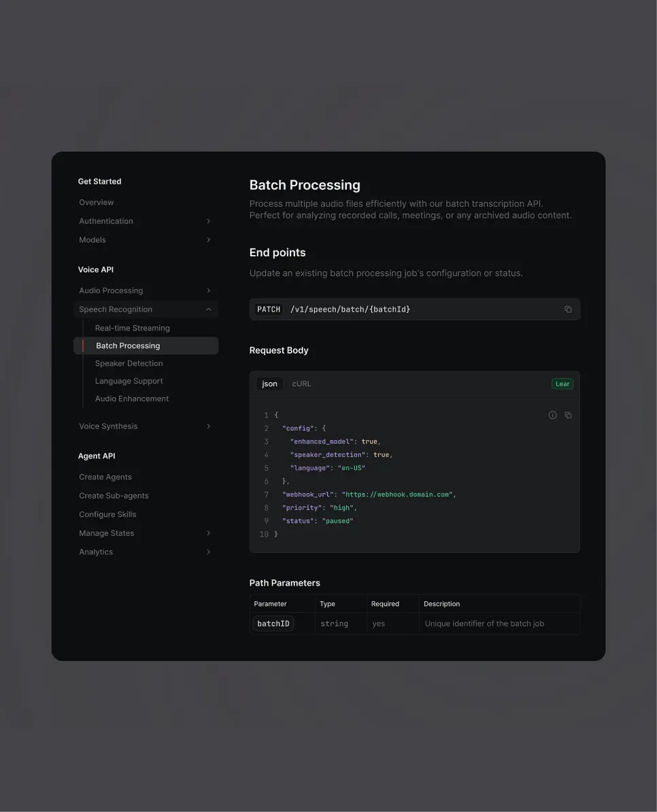Viewport: 657px width, 812px height.
Task: Click the Configure Skills link
Action: click(x=107, y=514)
